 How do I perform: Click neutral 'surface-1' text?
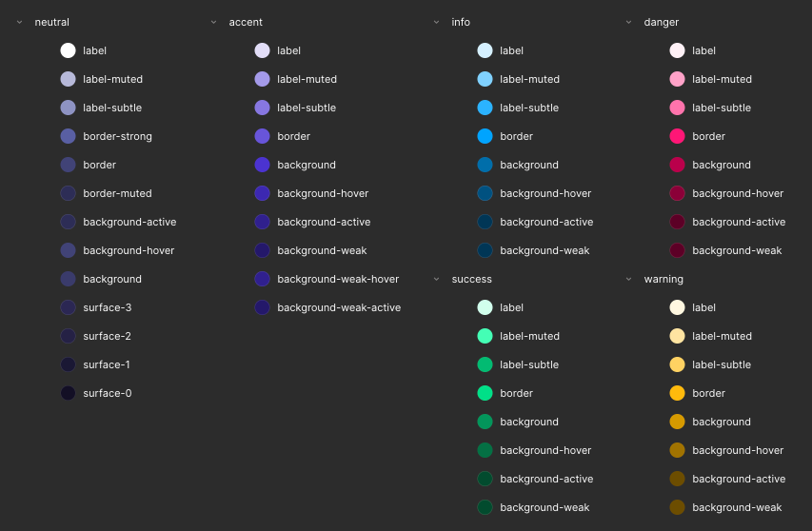tap(107, 364)
